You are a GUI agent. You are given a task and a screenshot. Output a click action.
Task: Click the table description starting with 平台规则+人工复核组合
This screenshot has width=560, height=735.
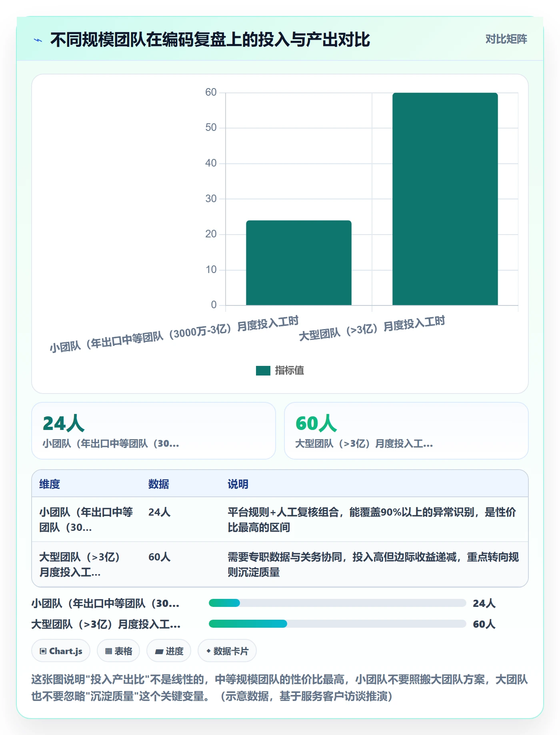tap(372, 520)
